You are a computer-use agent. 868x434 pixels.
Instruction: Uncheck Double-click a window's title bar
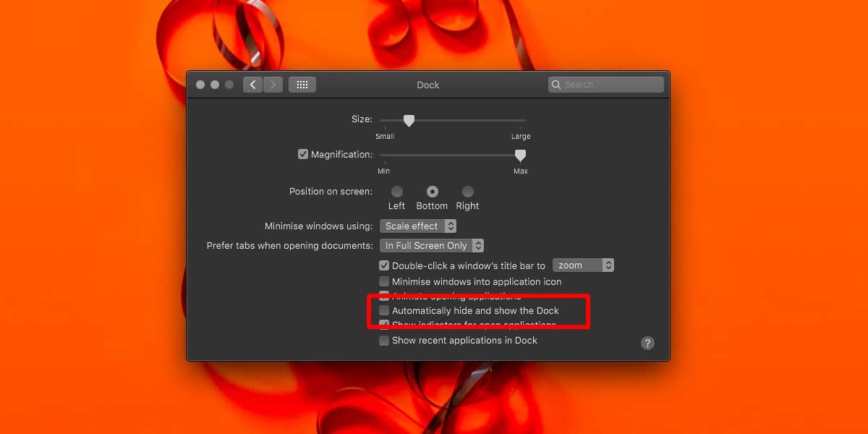(x=384, y=265)
